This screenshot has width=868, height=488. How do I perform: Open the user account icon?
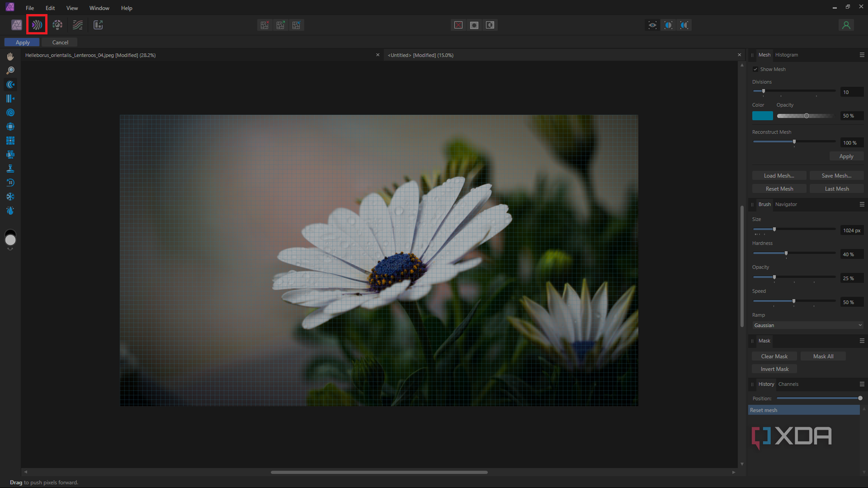[x=846, y=25]
